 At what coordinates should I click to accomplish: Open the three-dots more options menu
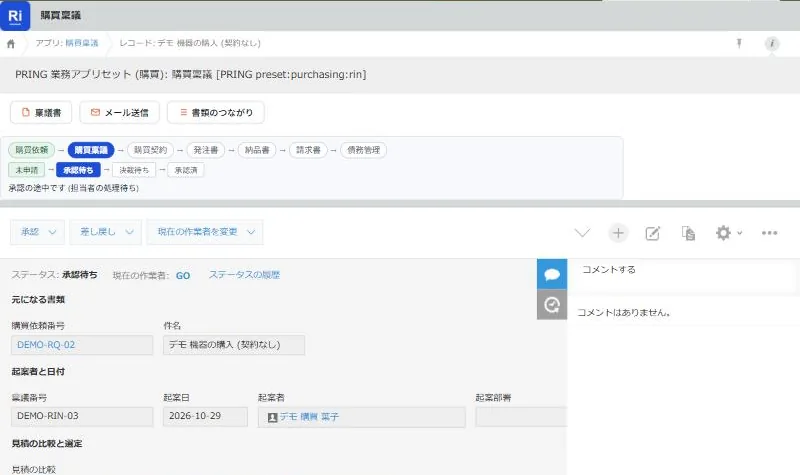pyautogui.click(x=769, y=233)
